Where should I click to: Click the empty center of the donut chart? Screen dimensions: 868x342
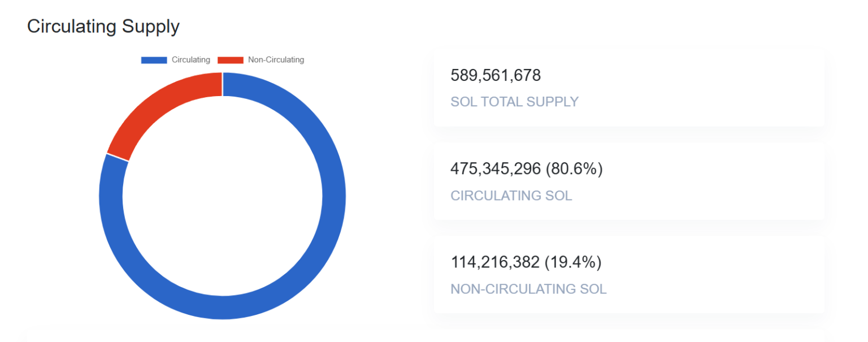point(222,196)
